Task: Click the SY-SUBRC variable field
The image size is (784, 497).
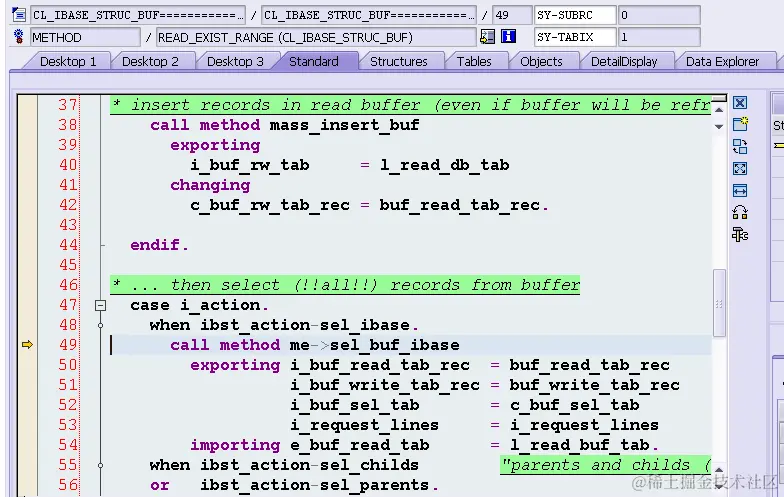Action: point(575,15)
